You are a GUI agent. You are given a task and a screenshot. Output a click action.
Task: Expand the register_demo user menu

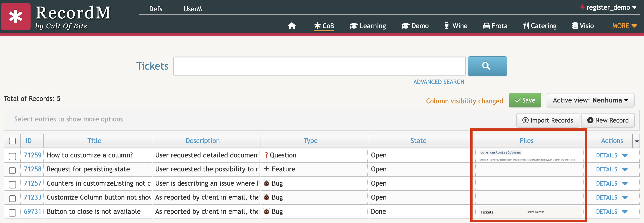coord(608,7)
